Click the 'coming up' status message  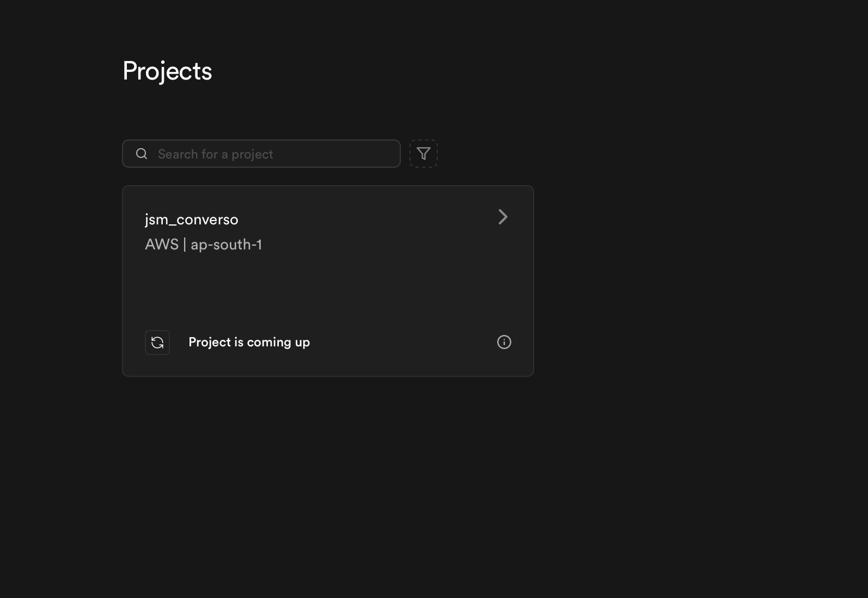click(x=278, y=342)
